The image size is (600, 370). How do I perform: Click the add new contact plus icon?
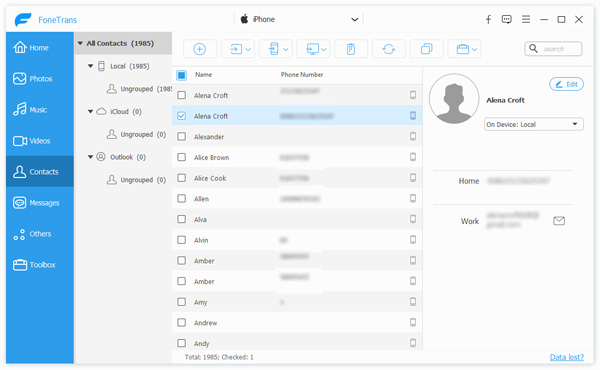coord(199,49)
